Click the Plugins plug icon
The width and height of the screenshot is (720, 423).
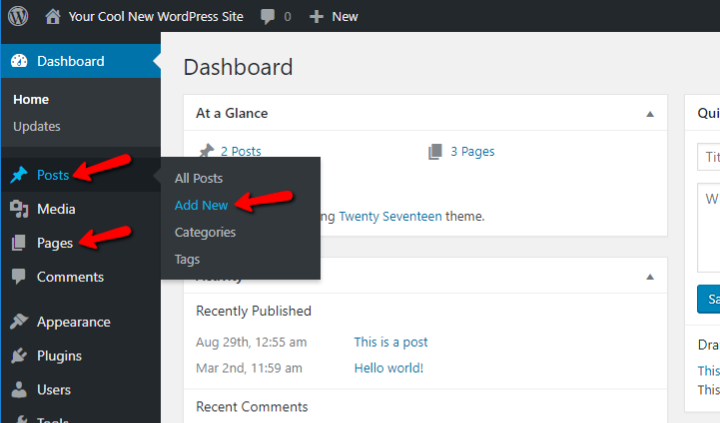coord(19,355)
